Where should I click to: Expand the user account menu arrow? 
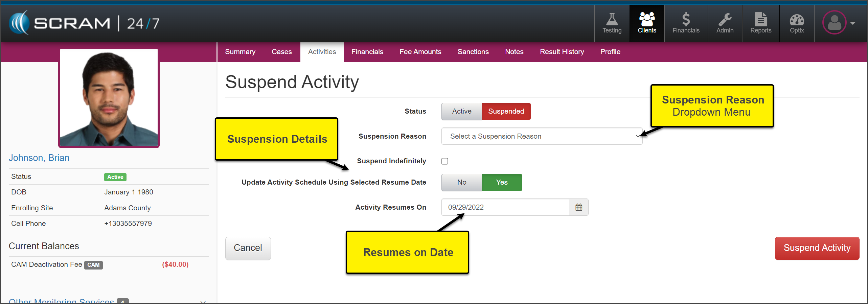coord(853,23)
